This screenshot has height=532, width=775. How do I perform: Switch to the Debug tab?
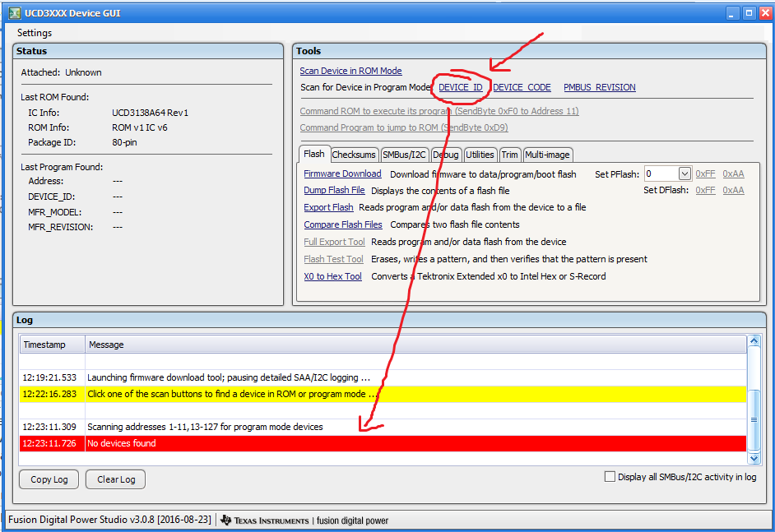446,155
